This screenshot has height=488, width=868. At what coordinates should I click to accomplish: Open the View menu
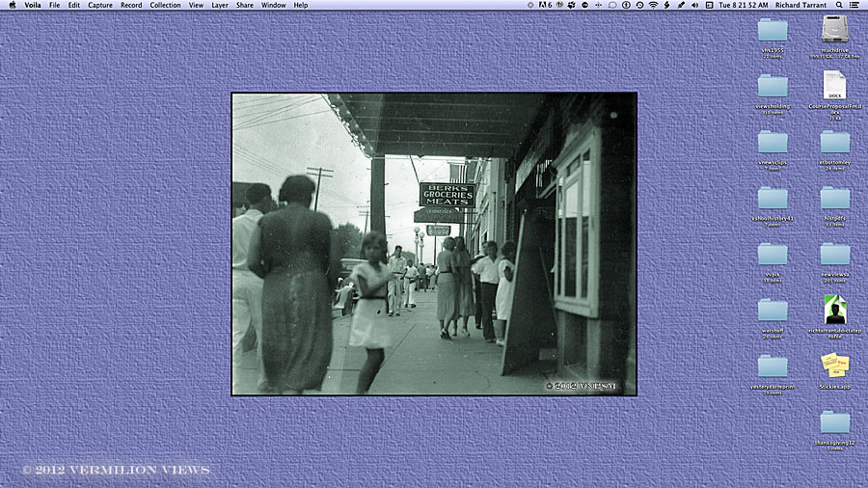pos(196,5)
